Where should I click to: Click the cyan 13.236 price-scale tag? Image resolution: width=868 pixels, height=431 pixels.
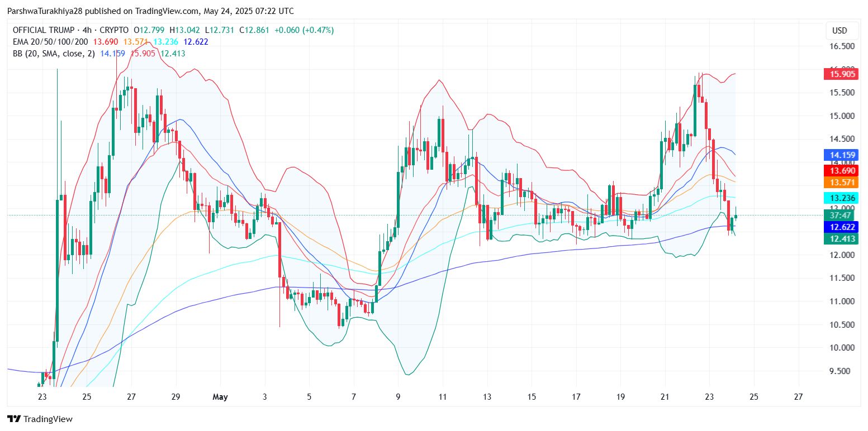click(x=841, y=198)
